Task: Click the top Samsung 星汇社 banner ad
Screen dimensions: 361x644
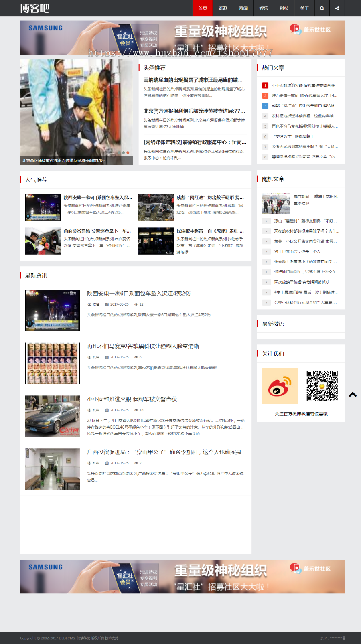Action: coord(183,38)
